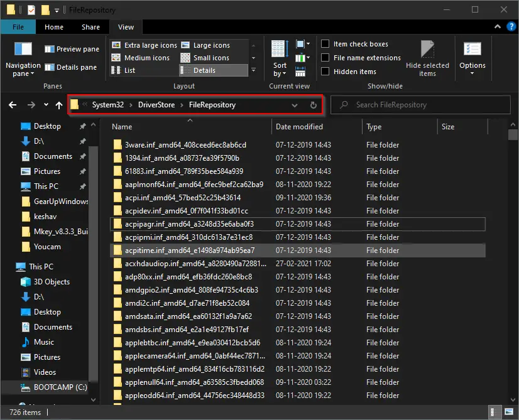Click Size all columns to fit icon
The image size is (519, 420).
[300, 72]
